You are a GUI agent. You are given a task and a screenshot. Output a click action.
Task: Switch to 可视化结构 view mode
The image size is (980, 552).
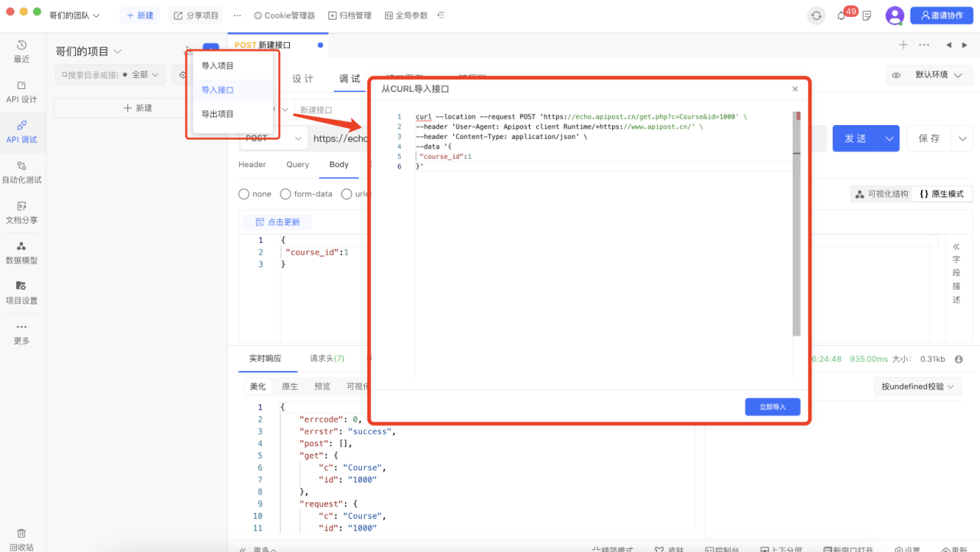tap(882, 194)
